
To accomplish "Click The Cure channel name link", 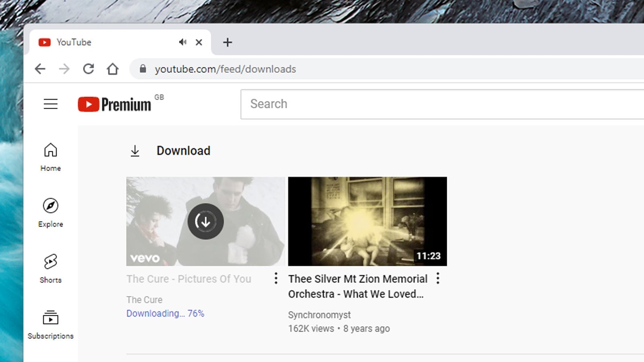I will (144, 300).
